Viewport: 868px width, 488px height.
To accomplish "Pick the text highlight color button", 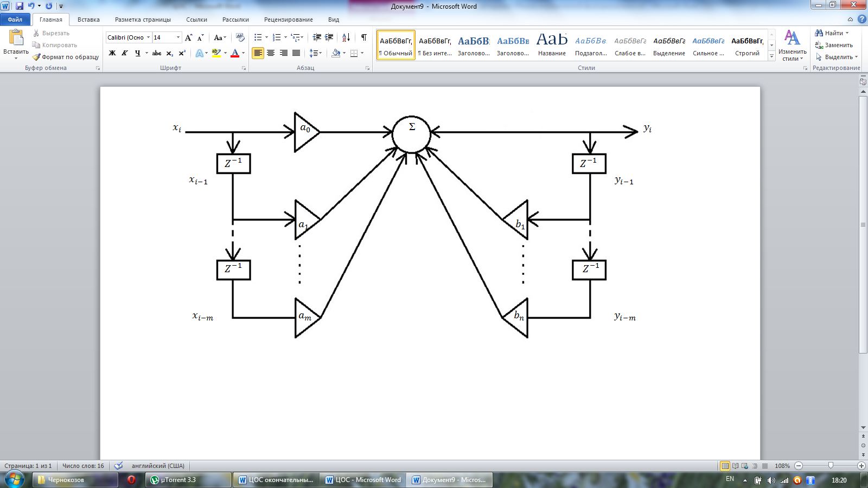I will click(x=216, y=53).
